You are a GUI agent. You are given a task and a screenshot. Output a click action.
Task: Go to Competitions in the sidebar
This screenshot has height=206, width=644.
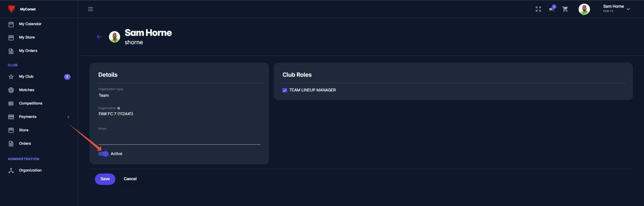31,103
